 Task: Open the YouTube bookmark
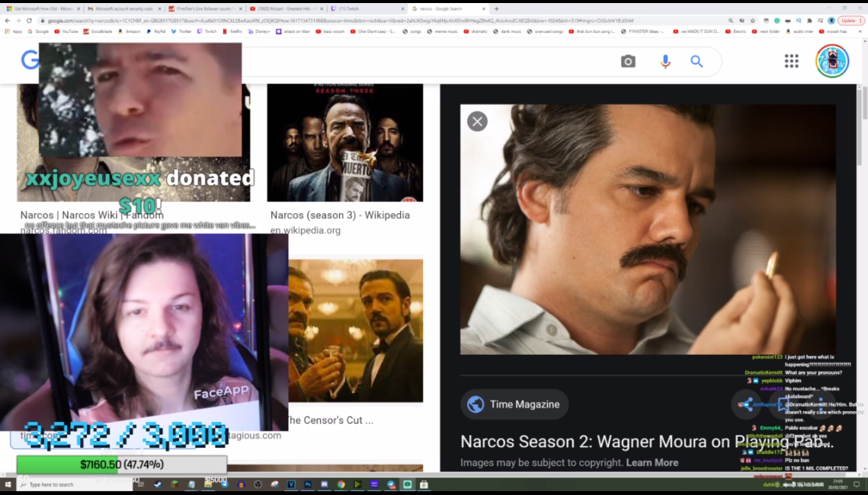66,31
